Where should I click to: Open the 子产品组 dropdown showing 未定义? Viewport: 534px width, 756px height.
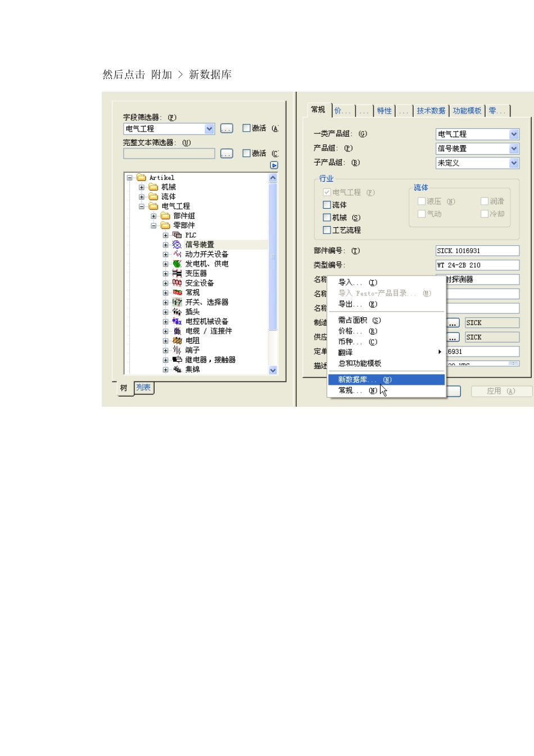coord(514,163)
